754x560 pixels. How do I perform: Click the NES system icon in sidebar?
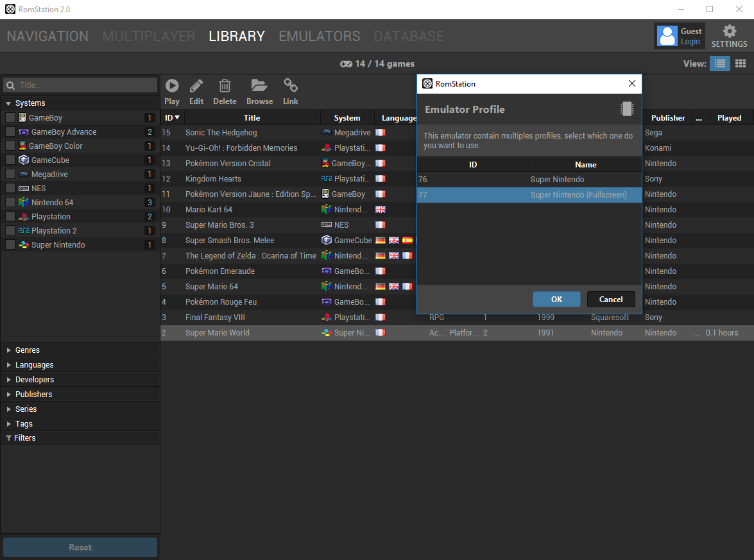click(x=24, y=189)
